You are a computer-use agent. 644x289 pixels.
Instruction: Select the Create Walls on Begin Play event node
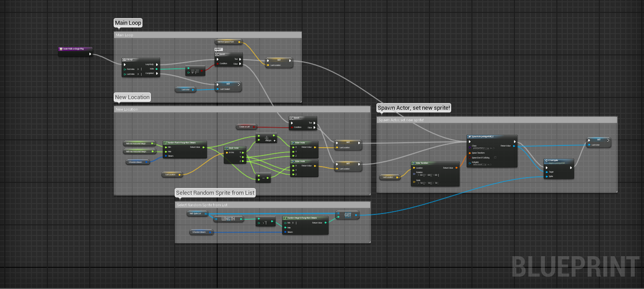(75, 52)
